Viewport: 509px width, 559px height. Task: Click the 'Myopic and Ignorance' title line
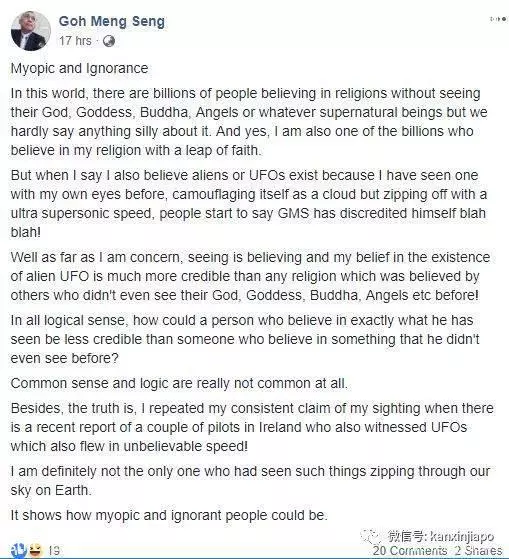pos(79,68)
